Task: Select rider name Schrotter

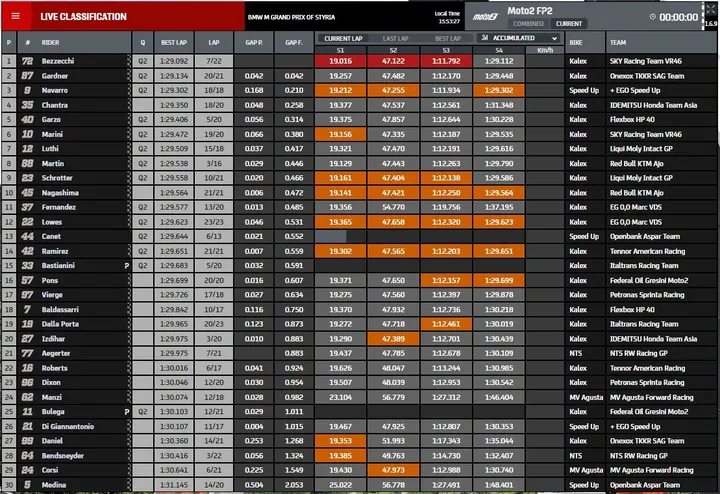Action: coord(57,178)
